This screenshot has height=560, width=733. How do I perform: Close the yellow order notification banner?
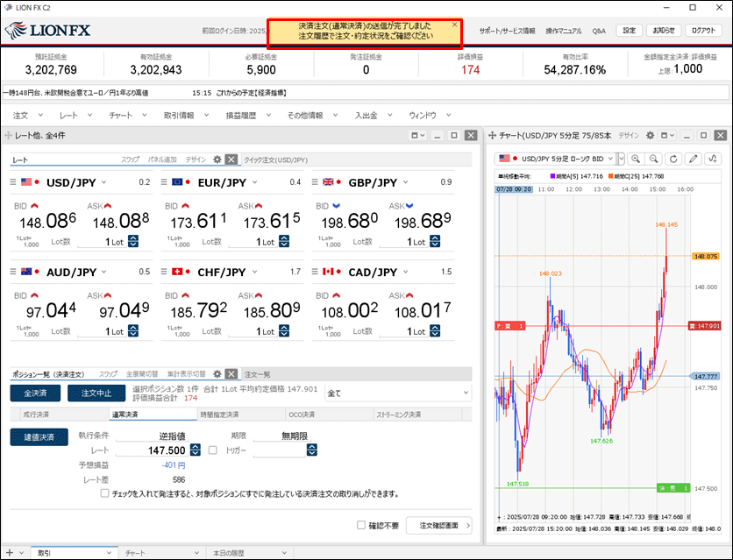(454, 25)
